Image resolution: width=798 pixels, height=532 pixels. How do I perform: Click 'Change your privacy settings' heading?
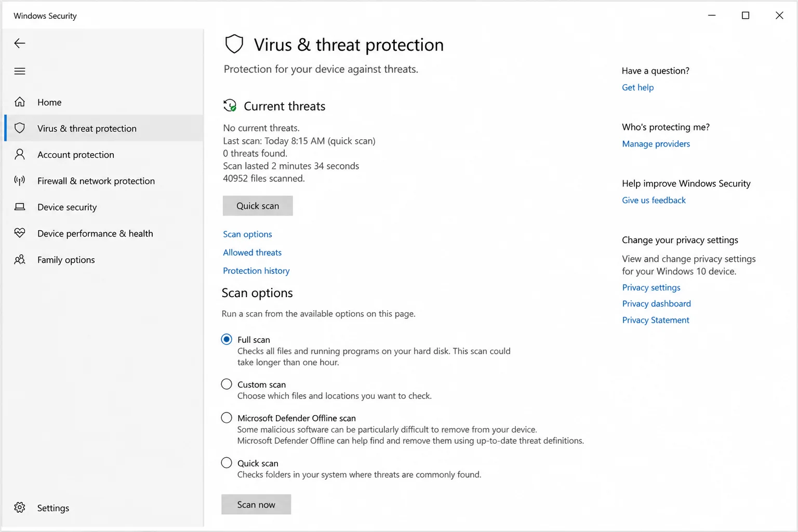point(680,240)
